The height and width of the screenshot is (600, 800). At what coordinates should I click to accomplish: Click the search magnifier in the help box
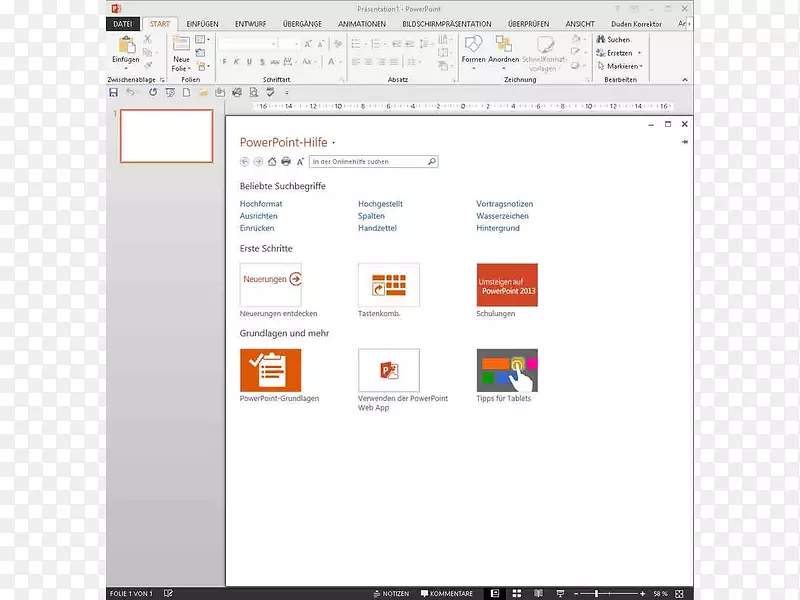(431, 161)
